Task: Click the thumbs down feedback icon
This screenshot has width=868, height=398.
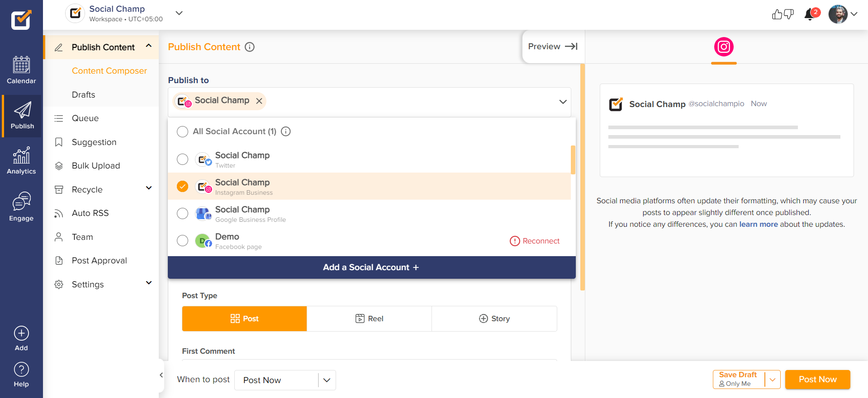Action: click(x=788, y=14)
